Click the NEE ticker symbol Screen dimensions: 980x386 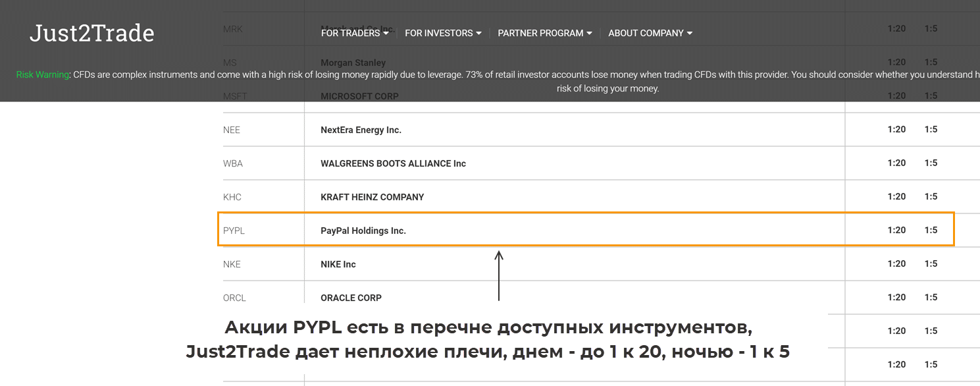point(232,130)
